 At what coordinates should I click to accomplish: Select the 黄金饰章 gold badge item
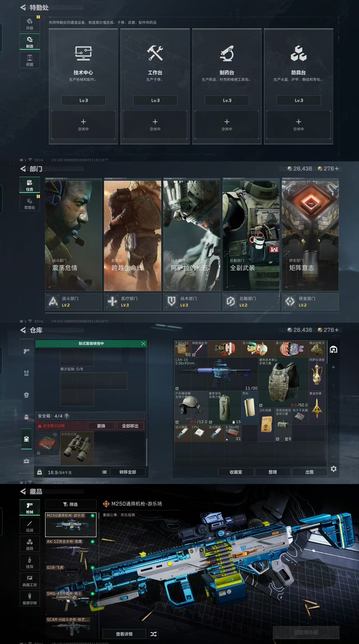pyautogui.click(x=317, y=408)
